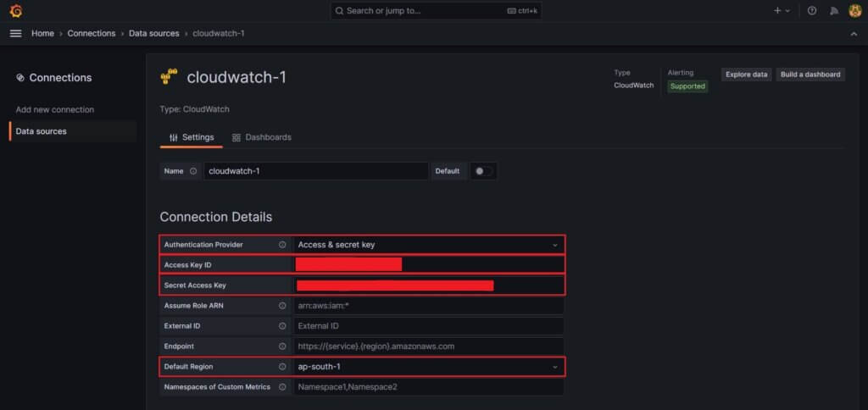
Task: Click the Grafana logo icon
Action: [16, 10]
